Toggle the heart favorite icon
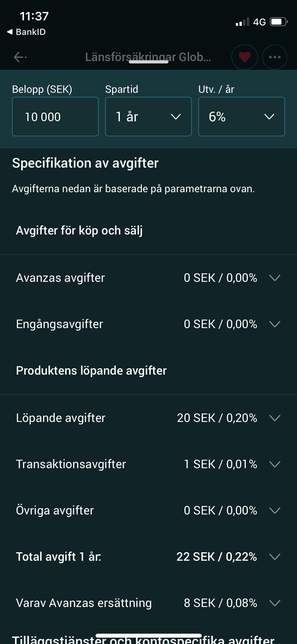The height and width of the screenshot is (644, 297). [x=245, y=57]
